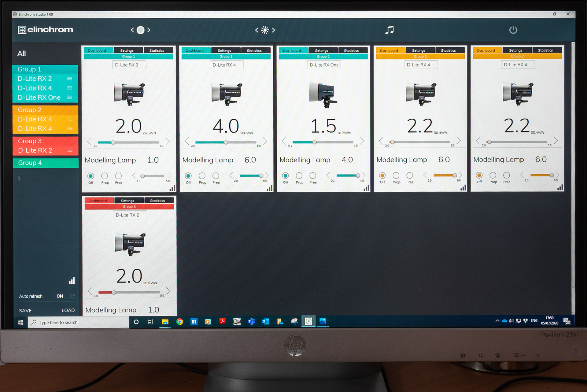Screen dimensions: 587x392
Task: Click the info 'i' icon in sidebar
Action: (x=19, y=179)
